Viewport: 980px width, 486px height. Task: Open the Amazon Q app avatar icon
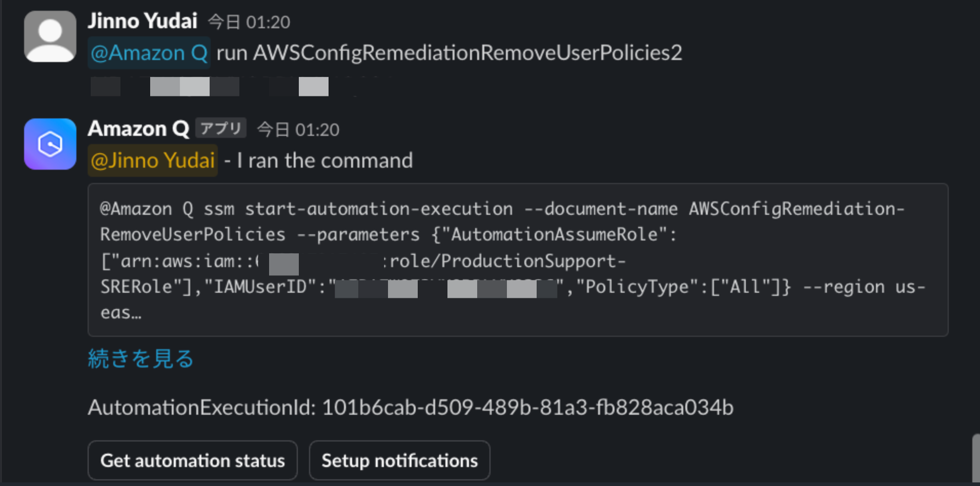coord(50,144)
